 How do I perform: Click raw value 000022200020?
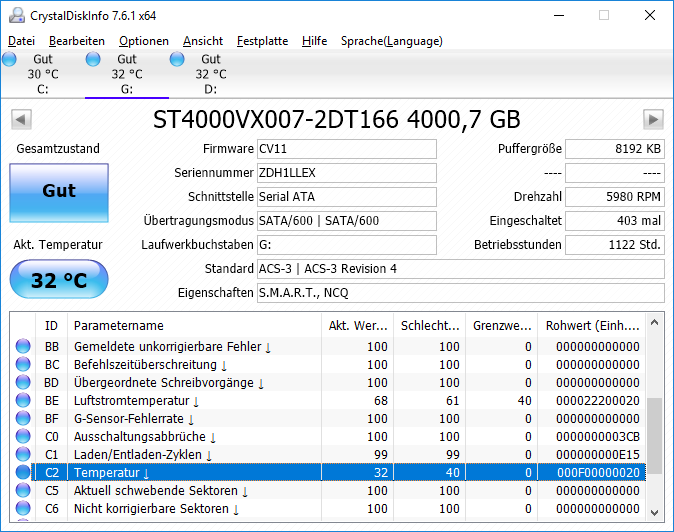(597, 401)
